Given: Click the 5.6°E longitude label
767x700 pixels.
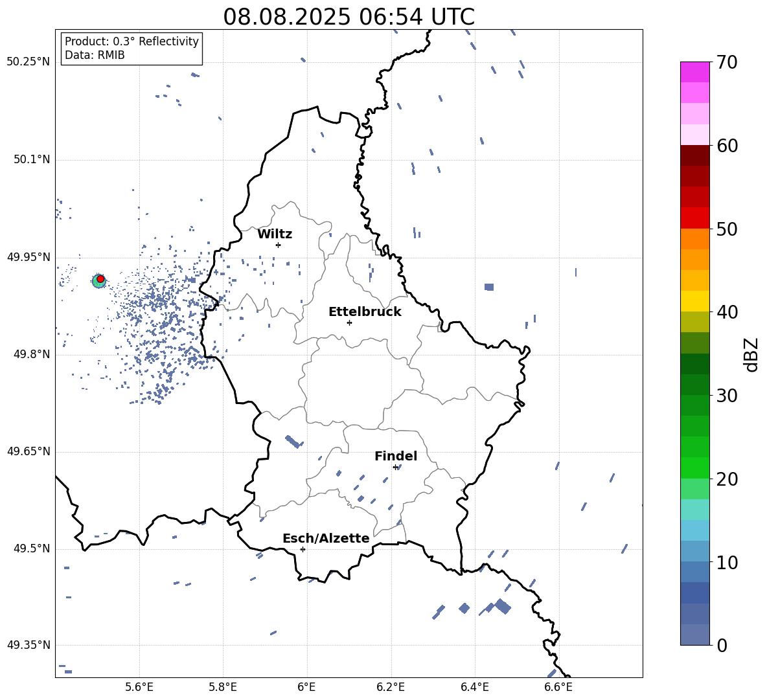Looking at the screenshot, I should pyautogui.click(x=139, y=687).
